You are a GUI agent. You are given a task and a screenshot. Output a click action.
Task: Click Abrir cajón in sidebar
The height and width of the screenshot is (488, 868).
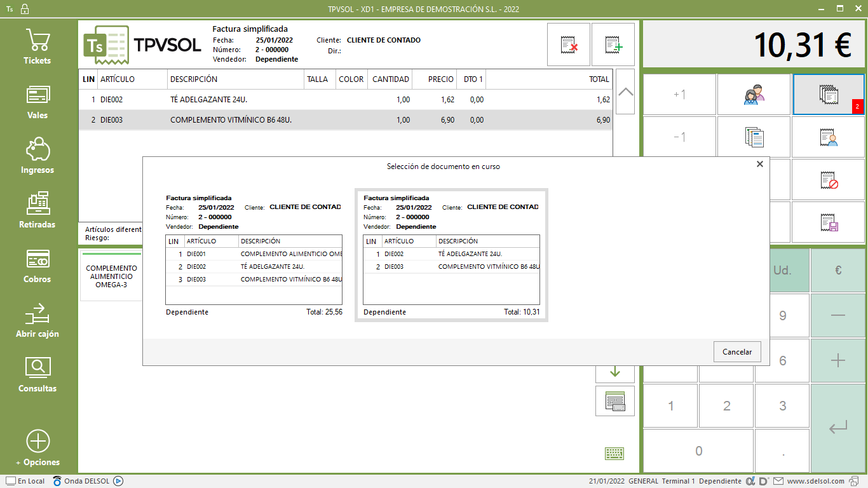click(x=37, y=320)
